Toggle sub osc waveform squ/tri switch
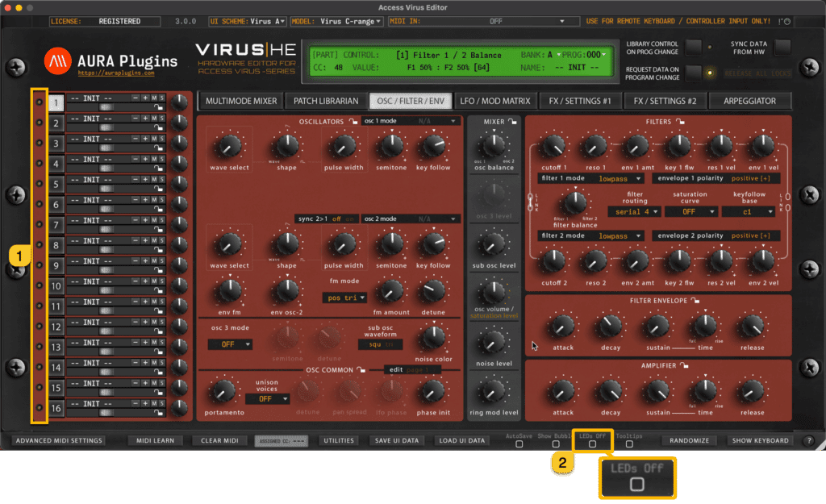 (381, 344)
